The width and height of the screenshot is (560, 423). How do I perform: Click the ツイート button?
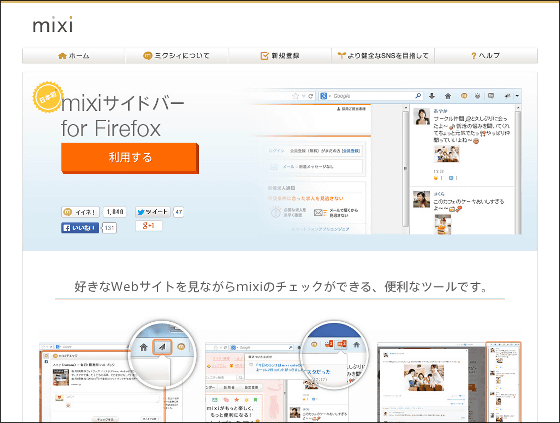[x=152, y=212]
